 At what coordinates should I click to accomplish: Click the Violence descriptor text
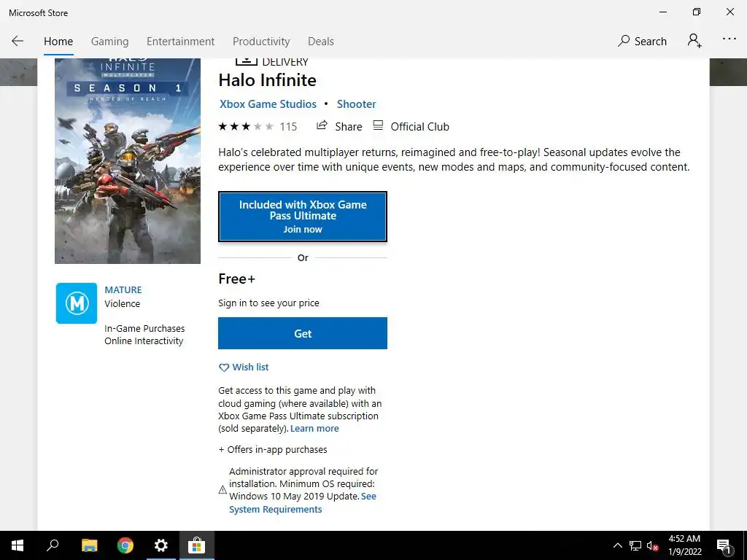tap(123, 304)
